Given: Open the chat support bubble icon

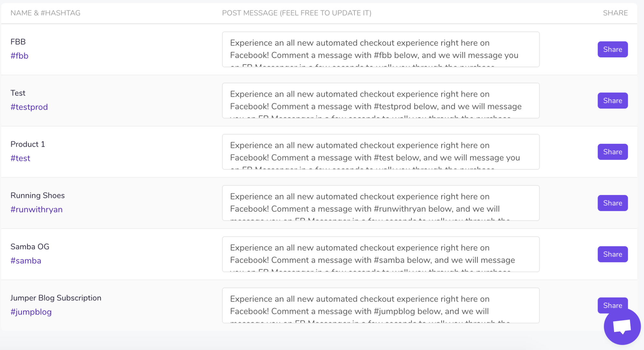Looking at the screenshot, I should click(622, 326).
